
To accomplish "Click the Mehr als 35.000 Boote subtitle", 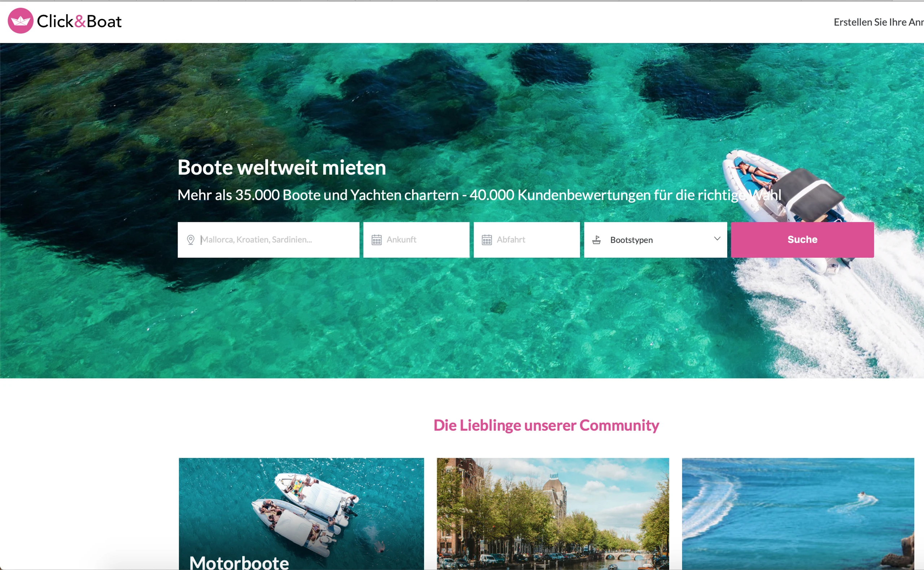I will [x=479, y=195].
